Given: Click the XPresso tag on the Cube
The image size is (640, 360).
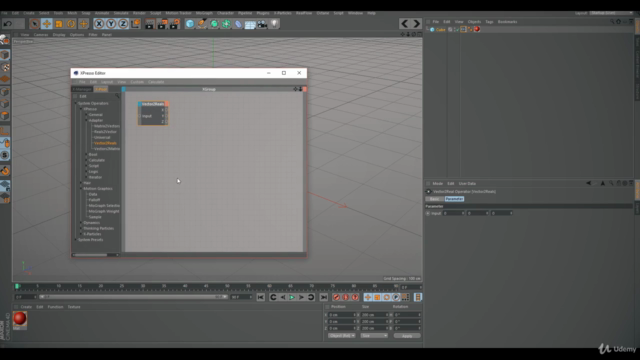Looking at the screenshot, I should point(463,29).
